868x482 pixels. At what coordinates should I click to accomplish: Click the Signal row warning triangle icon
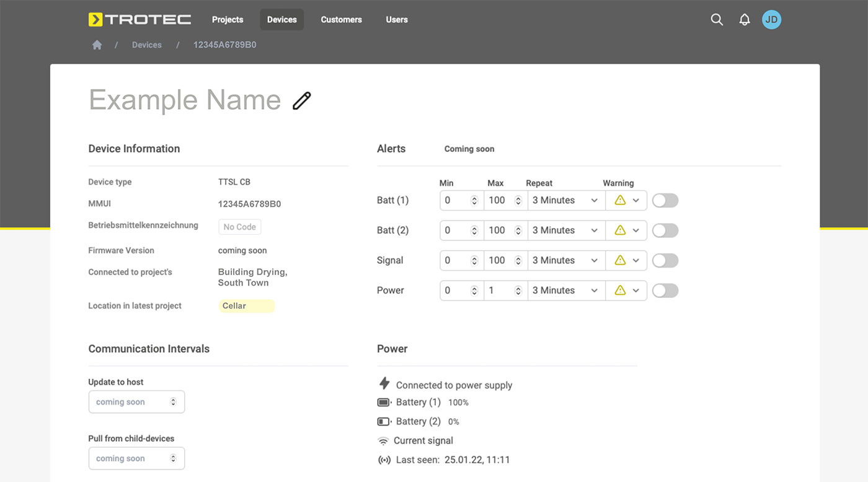click(x=620, y=260)
